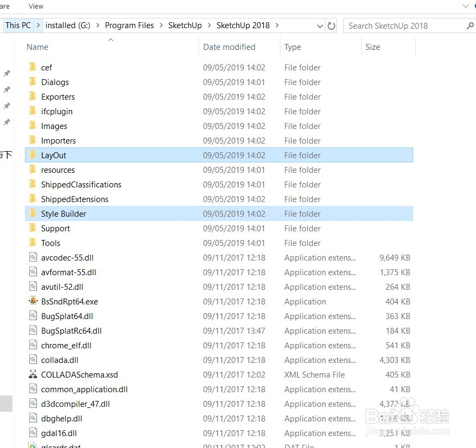Viewport: 476px width, 448px height.
Task: Click the BugSplat64.dll file icon
Action: click(x=33, y=316)
